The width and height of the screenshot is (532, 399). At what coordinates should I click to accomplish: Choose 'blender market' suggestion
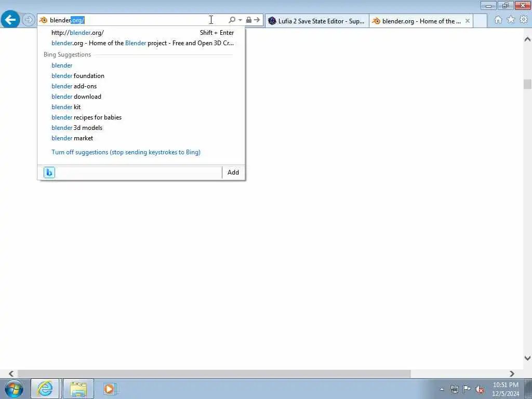[141, 138]
